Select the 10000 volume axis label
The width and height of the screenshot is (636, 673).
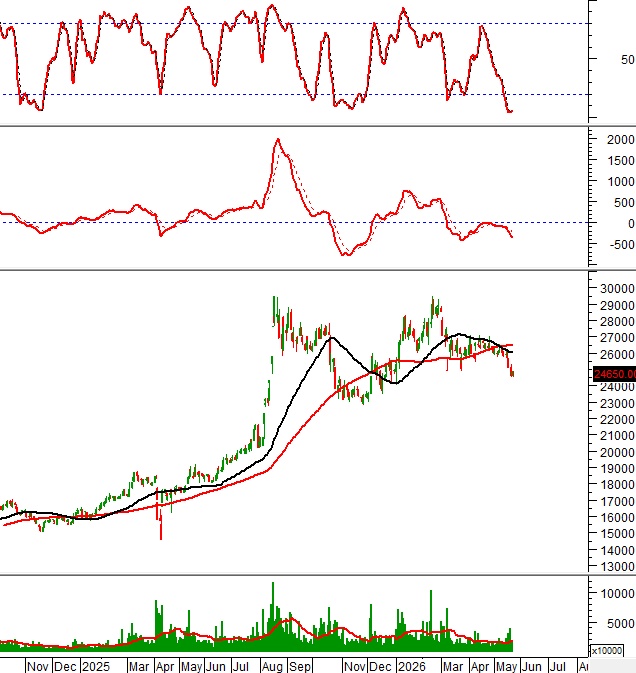click(x=617, y=594)
